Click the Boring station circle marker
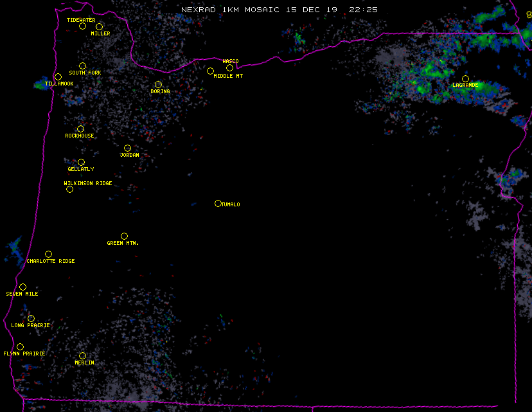This screenshot has height=412, width=532. coord(158,84)
